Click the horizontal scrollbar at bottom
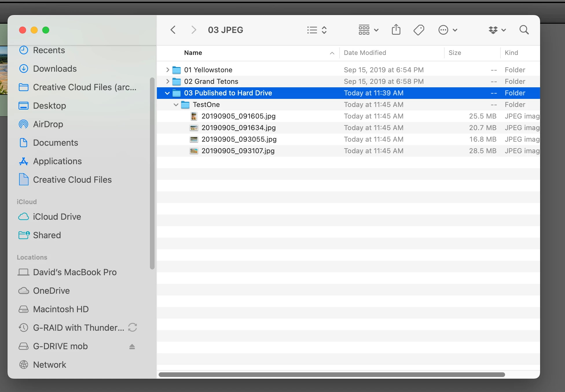The image size is (565, 392). (x=332, y=375)
